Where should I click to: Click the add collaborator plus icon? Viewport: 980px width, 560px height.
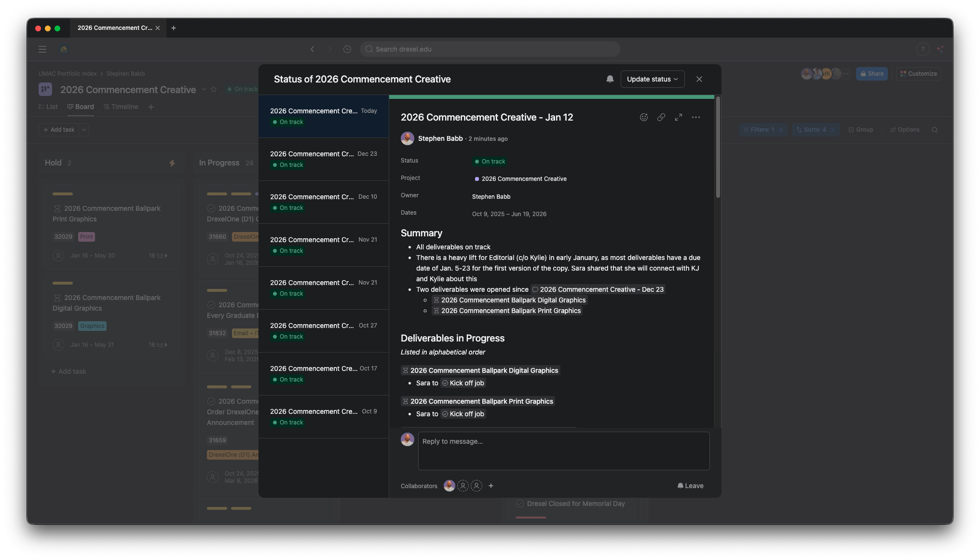491,486
